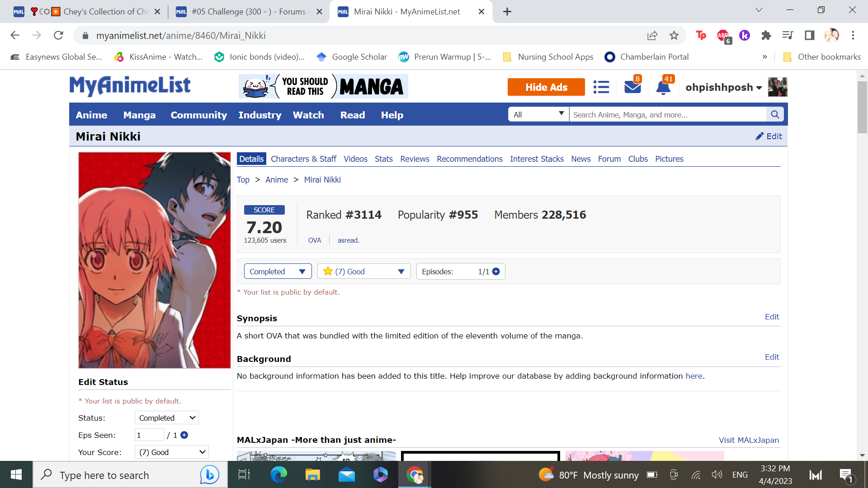
Task: Open the browser extensions puzzle icon
Action: coord(766,36)
